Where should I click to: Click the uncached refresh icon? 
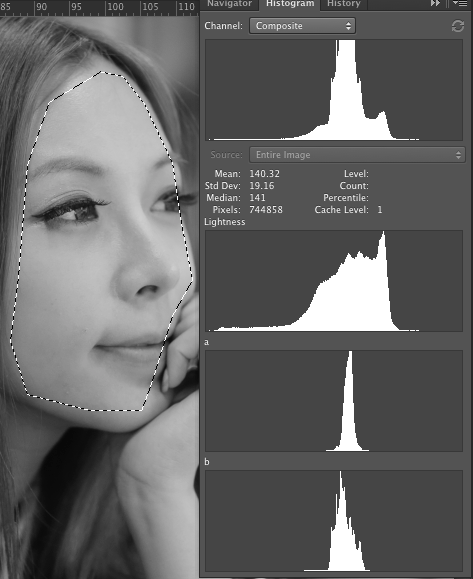(457, 26)
